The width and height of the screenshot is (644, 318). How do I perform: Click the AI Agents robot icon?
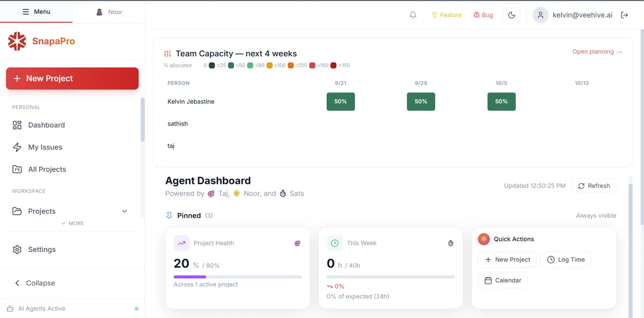point(10,309)
